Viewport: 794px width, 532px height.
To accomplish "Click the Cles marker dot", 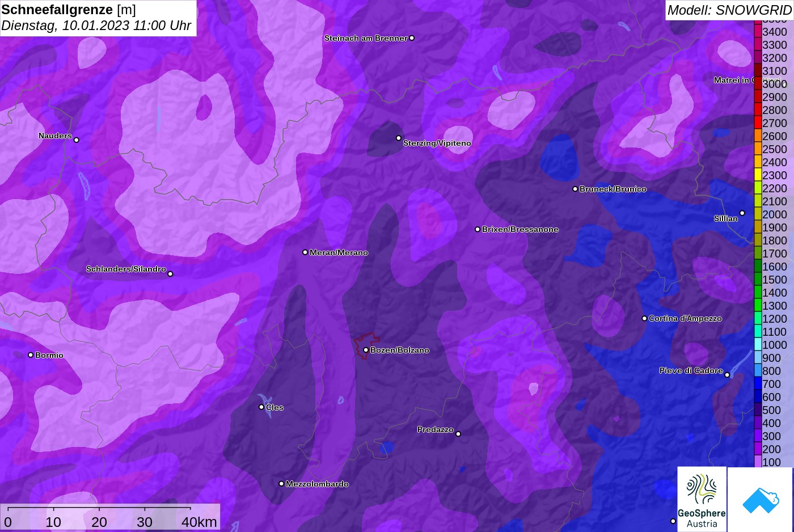I will point(261,407).
